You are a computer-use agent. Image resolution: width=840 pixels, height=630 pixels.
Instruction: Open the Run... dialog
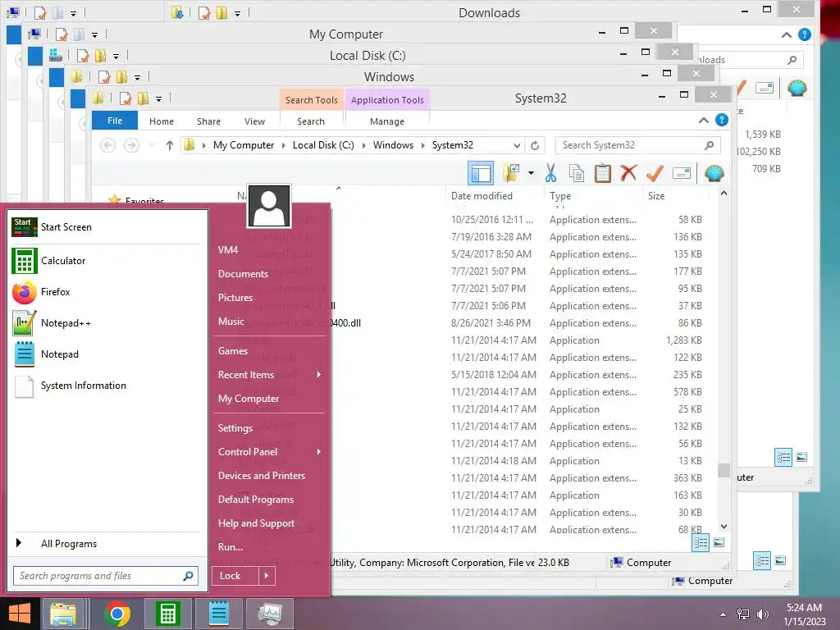(231, 547)
